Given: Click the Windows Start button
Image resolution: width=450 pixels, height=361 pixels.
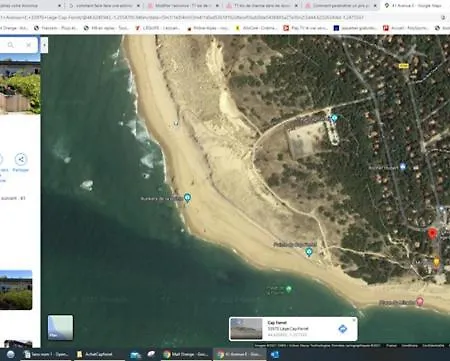Looking at the screenshot, I should coord(10,354).
